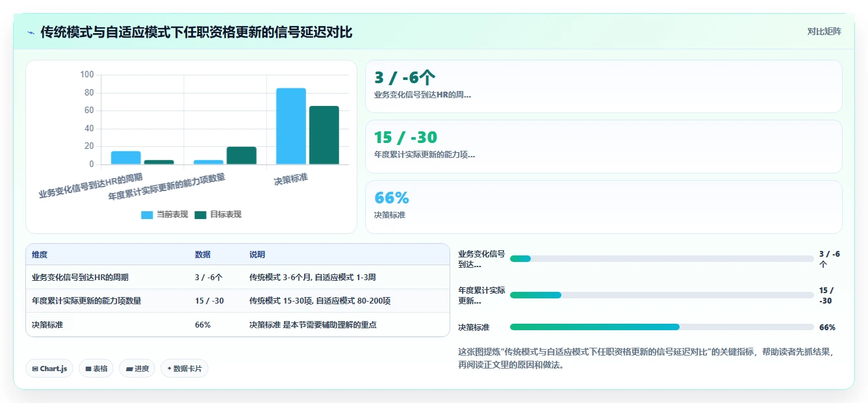The image size is (868, 403).
Task: Select the 进度 tag
Action: click(137, 369)
